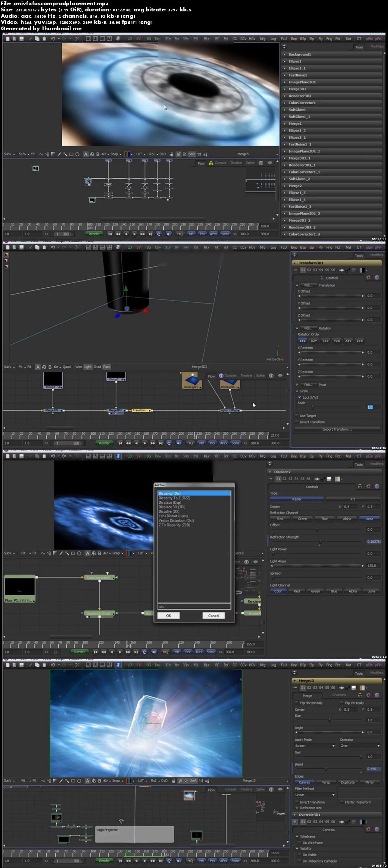The image size is (388, 868).
Task: Enable the Do Wireframe checkbox
Action: 300,843
